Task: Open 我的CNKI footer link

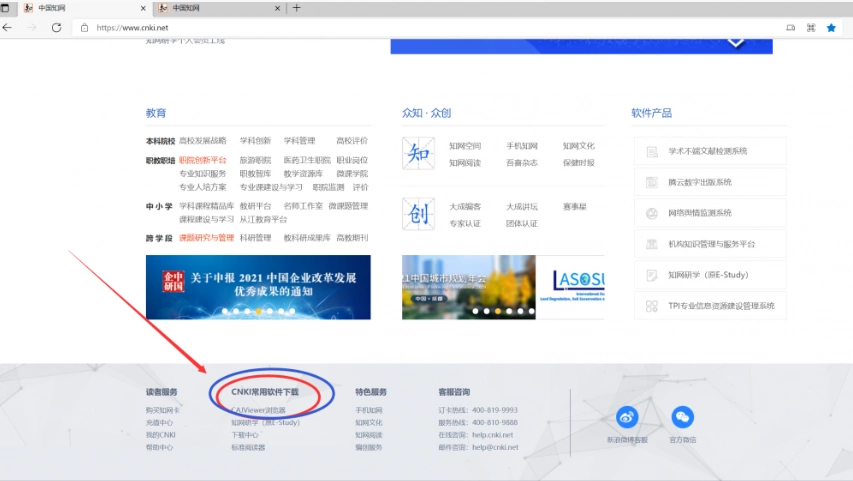Action: (x=160, y=435)
